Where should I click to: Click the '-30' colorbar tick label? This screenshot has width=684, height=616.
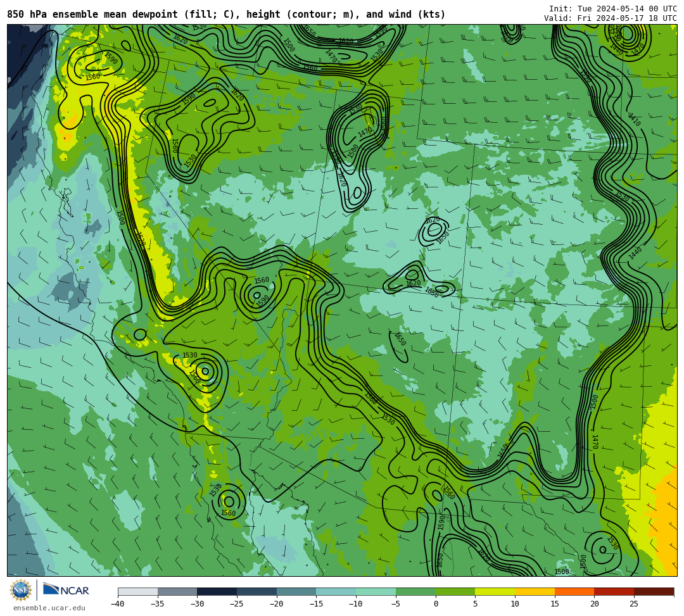(x=197, y=604)
